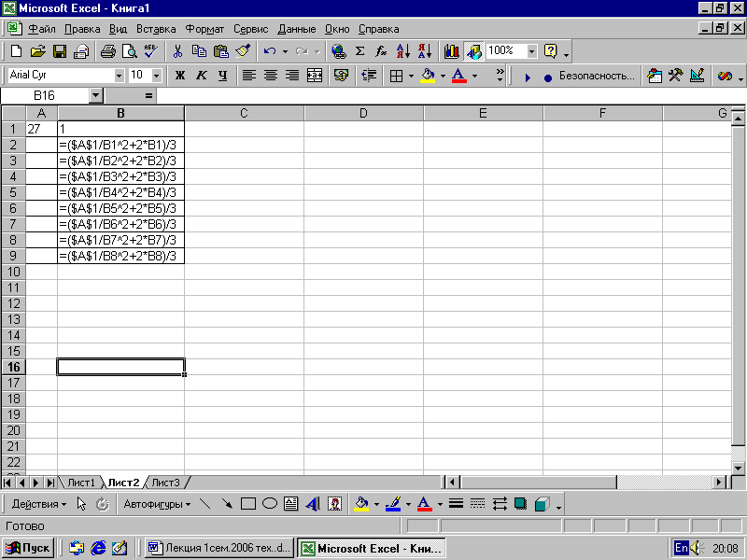Select the Line drawing tool

pos(205,504)
